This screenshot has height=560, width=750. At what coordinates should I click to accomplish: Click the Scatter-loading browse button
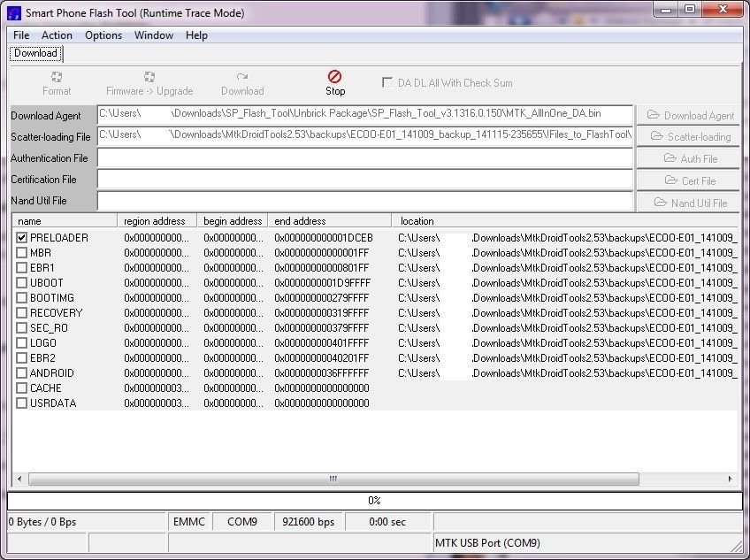tap(690, 137)
